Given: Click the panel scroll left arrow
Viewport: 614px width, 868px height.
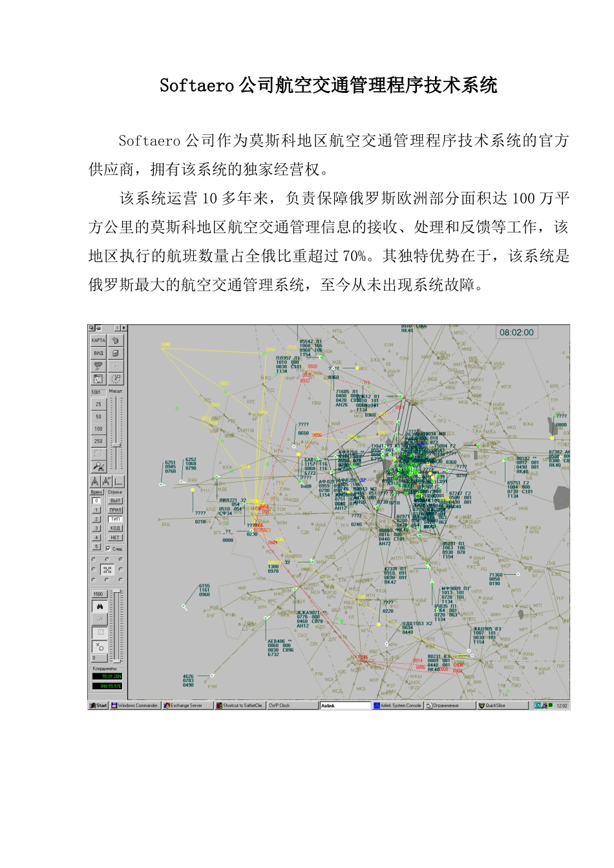Looking at the screenshot, I should [x=117, y=328].
